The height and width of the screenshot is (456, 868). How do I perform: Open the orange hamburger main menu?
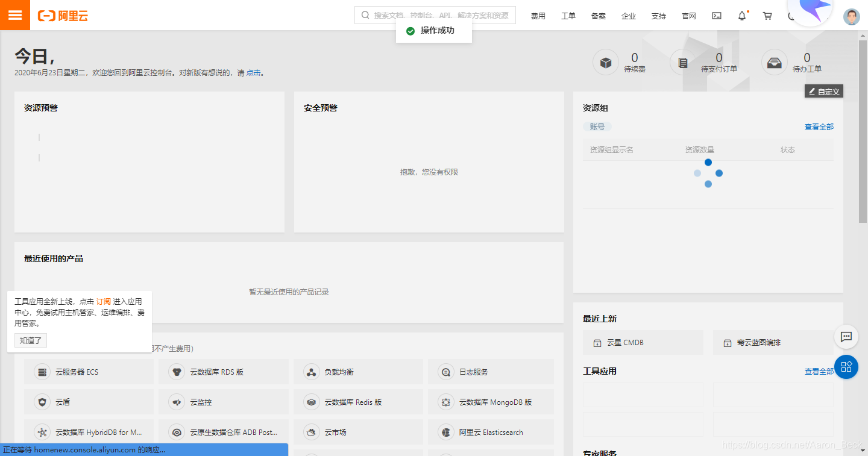[15, 15]
